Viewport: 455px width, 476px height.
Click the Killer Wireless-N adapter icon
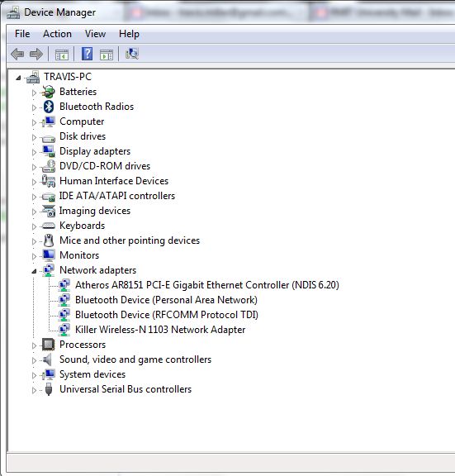(x=64, y=330)
